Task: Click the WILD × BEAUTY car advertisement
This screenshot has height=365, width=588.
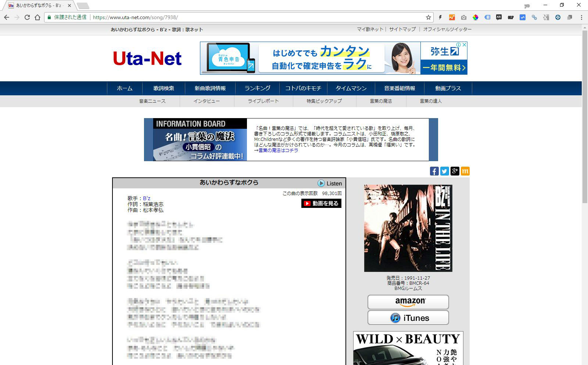Action: coord(408,348)
